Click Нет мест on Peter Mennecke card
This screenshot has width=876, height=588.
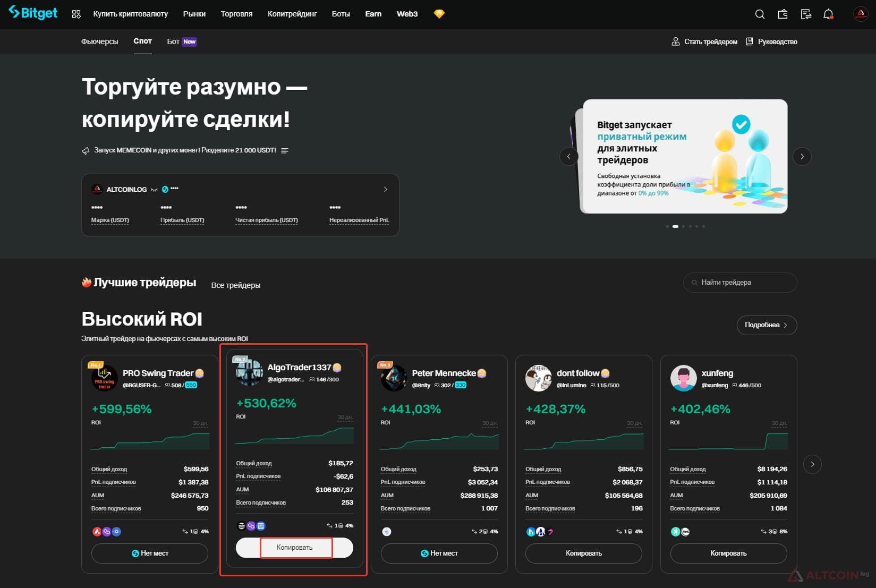439,553
